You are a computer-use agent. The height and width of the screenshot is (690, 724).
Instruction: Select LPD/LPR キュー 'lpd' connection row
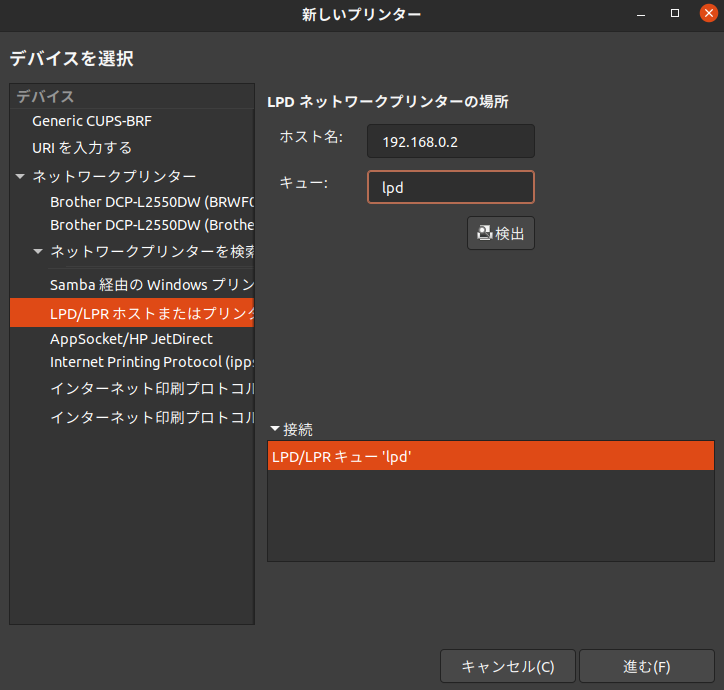[490, 457]
